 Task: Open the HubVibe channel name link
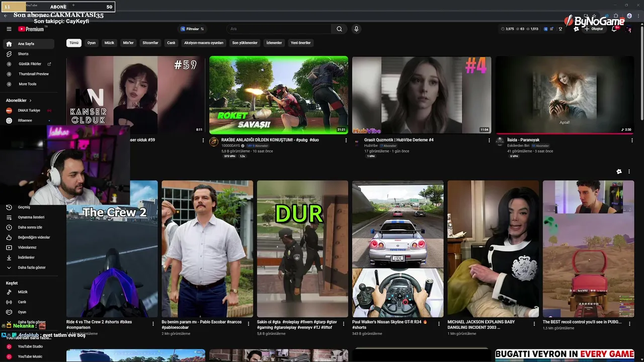click(371, 146)
